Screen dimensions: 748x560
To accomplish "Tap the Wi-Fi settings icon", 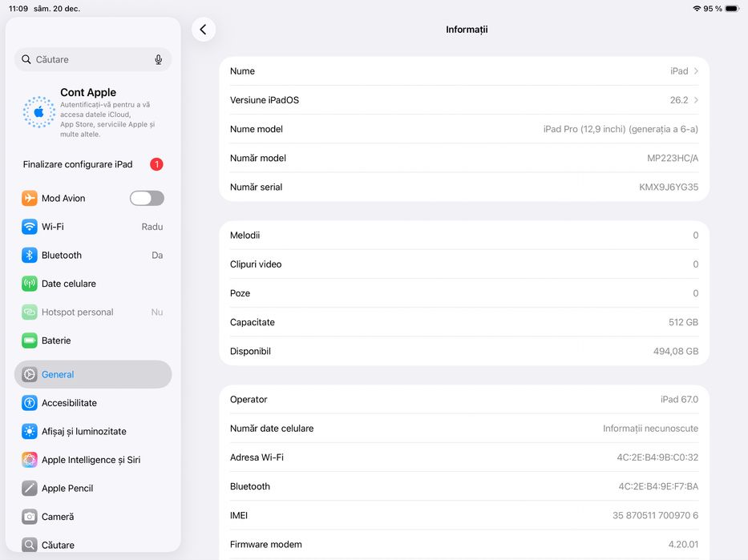I will click(x=29, y=227).
